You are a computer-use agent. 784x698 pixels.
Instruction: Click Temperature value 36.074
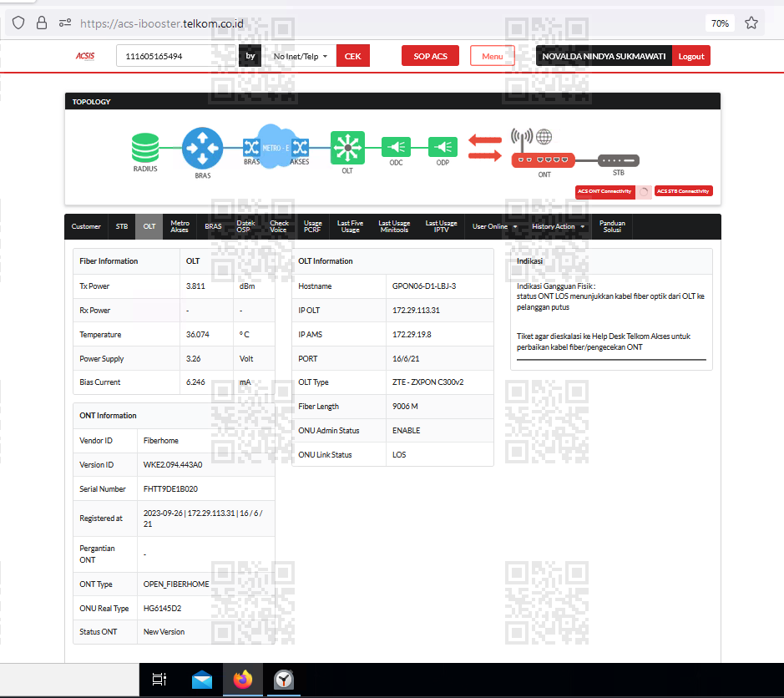(x=198, y=335)
